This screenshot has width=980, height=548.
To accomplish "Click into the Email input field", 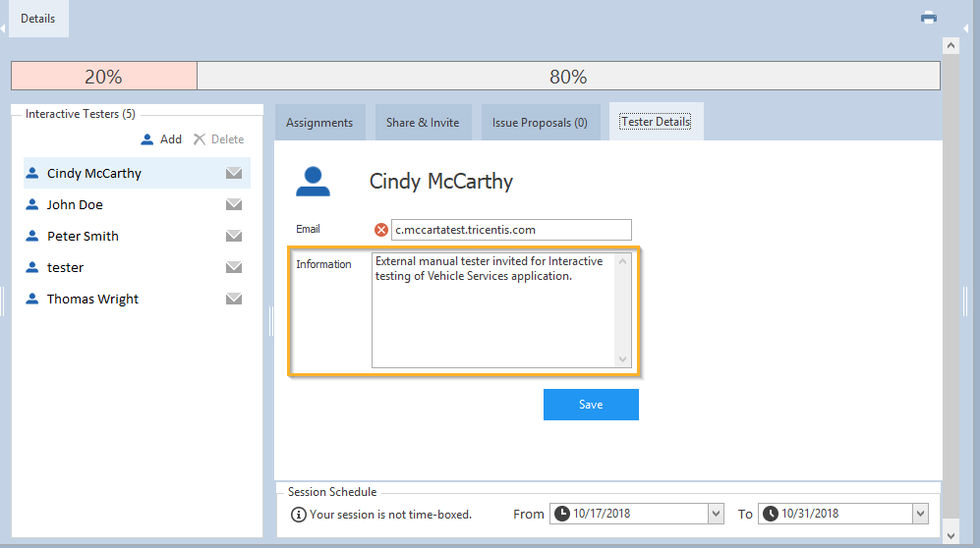I will click(x=511, y=230).
